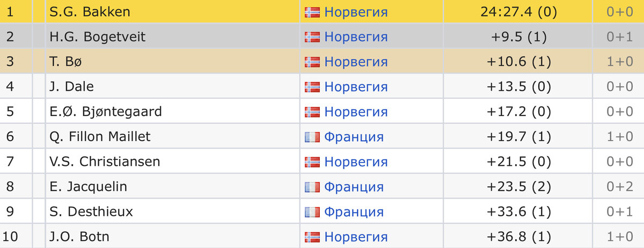Open the Норвегия link for E.Ø. Bjøntegaard
Viewport: 644px width, 248px height.
click(x=356, y=112)
